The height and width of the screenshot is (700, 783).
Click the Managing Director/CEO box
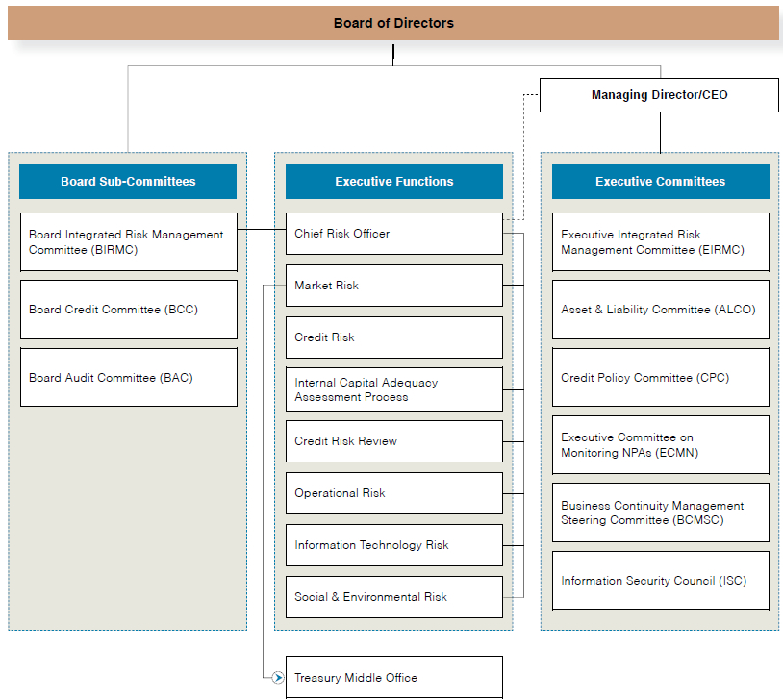(659, 95)
